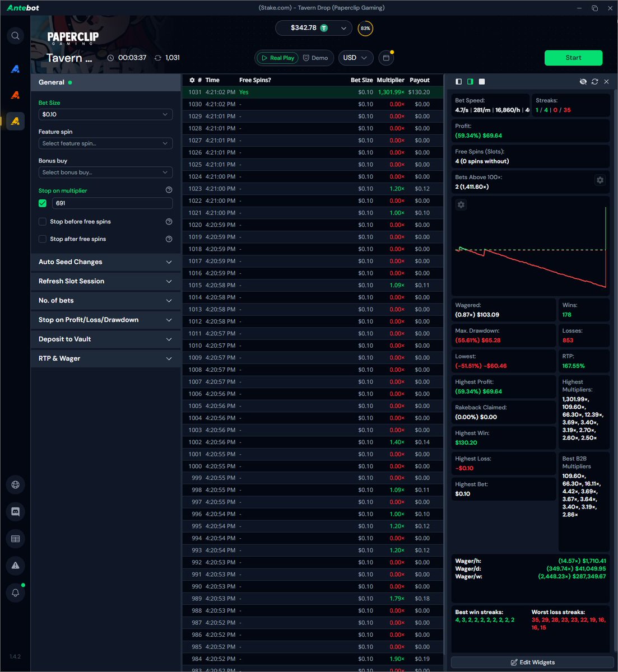Click the profit chart area
Viewport: 618px width, 672px height.
(530, 245)
